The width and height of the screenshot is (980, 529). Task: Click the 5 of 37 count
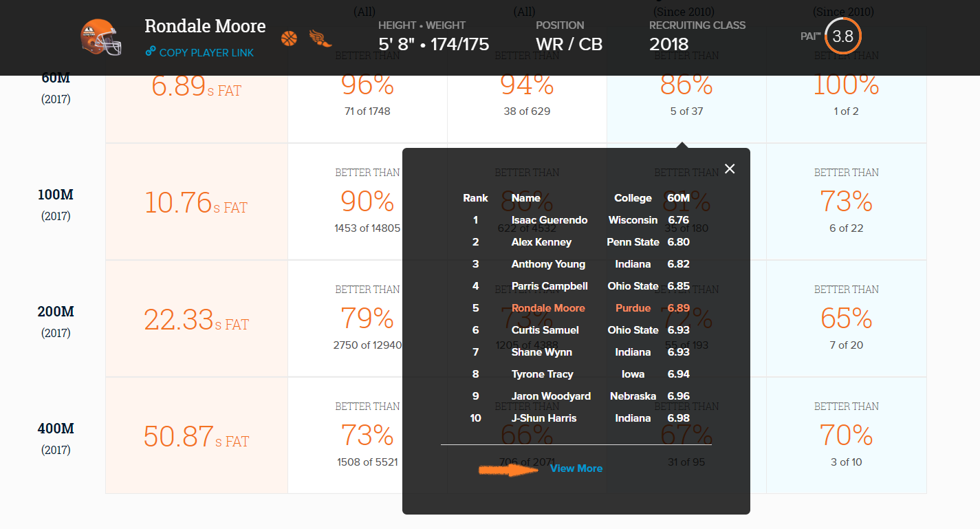[686, 111]
